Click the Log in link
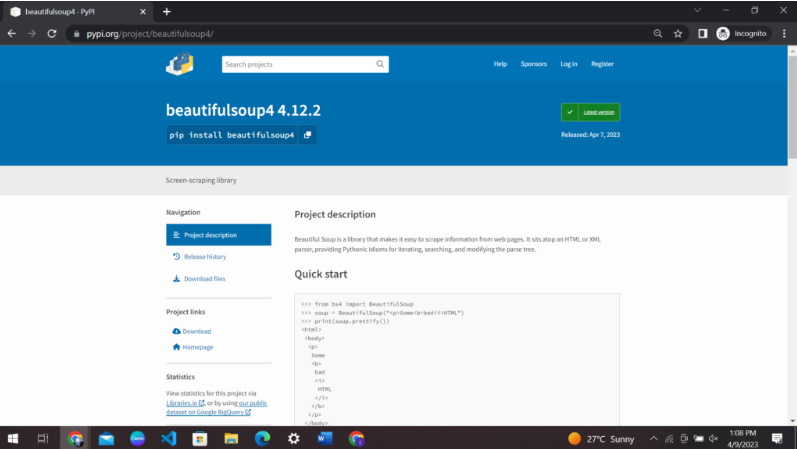 [568, 64]
